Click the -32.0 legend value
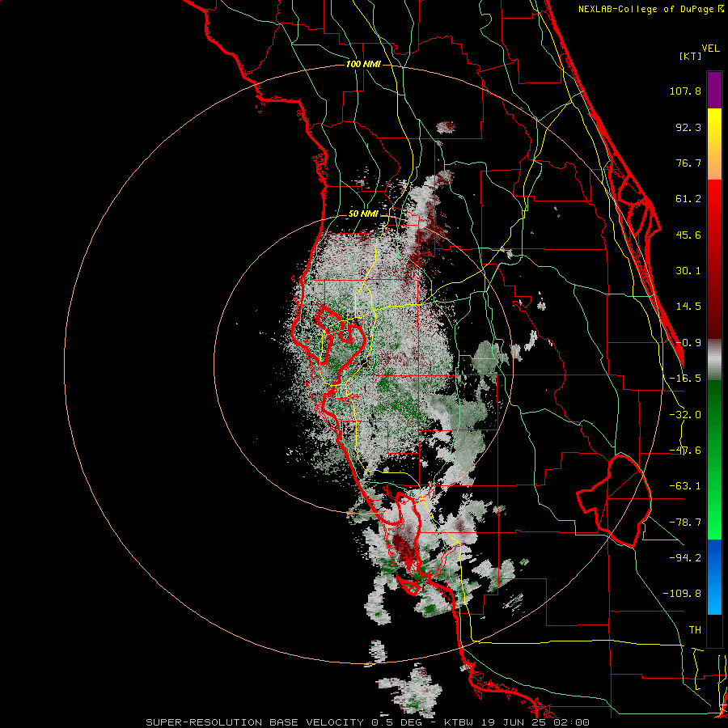 685,415
